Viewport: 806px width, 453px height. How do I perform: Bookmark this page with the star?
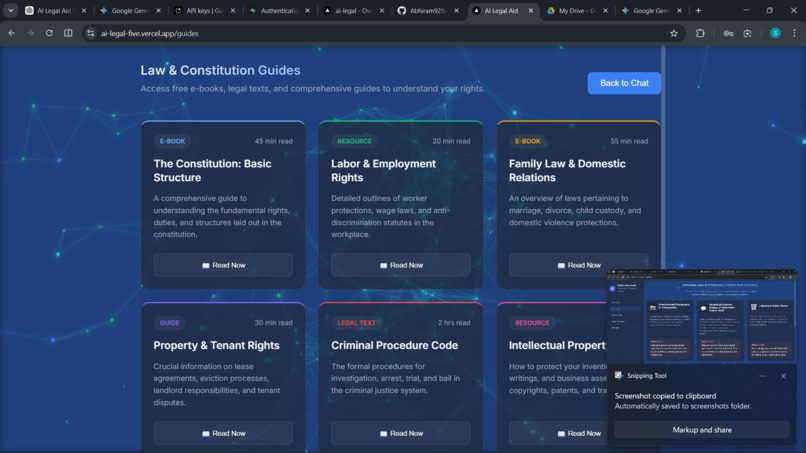(x=673, y=33)
